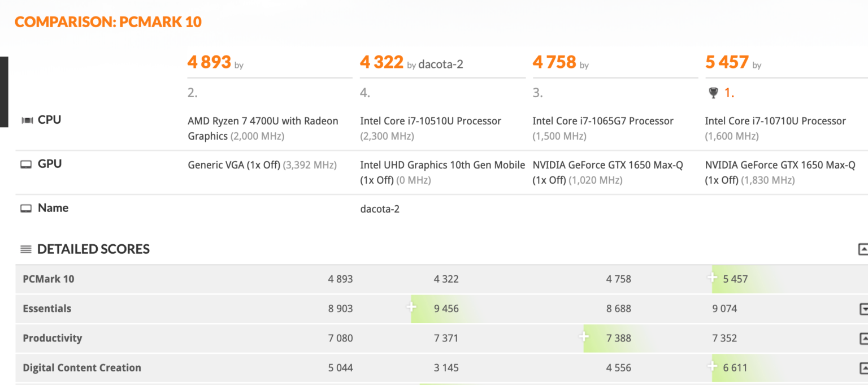Viewport: 868px width, 385px height.
Task: Click the Detailed Scores list icon
Action: pyautogui.click(x=26, y=249)
